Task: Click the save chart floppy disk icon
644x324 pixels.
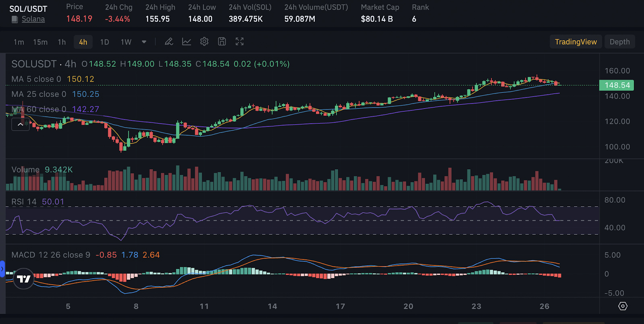Action: point(222,42)
